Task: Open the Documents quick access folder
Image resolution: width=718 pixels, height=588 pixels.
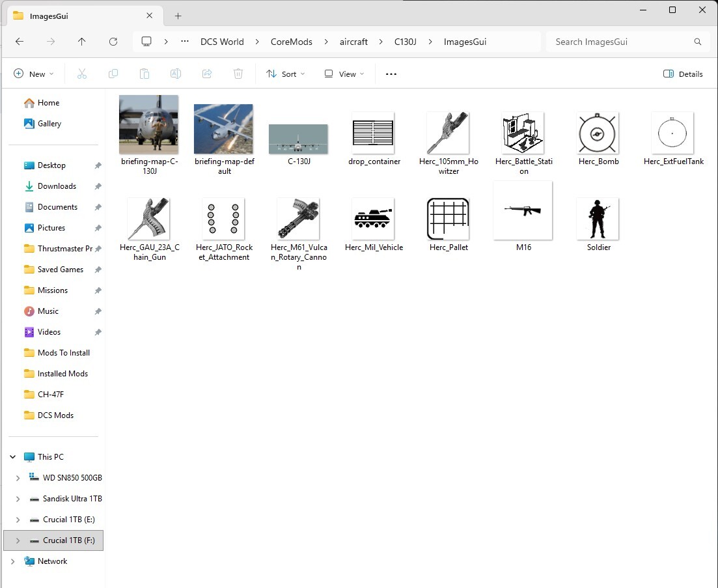Action: click(x=57, y=207)
